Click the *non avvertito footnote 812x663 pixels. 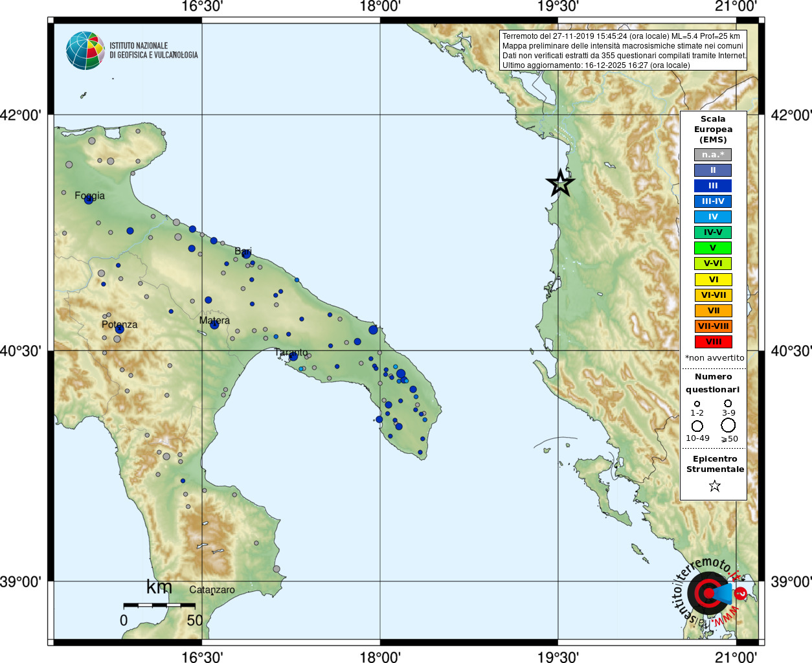[715, 358]
